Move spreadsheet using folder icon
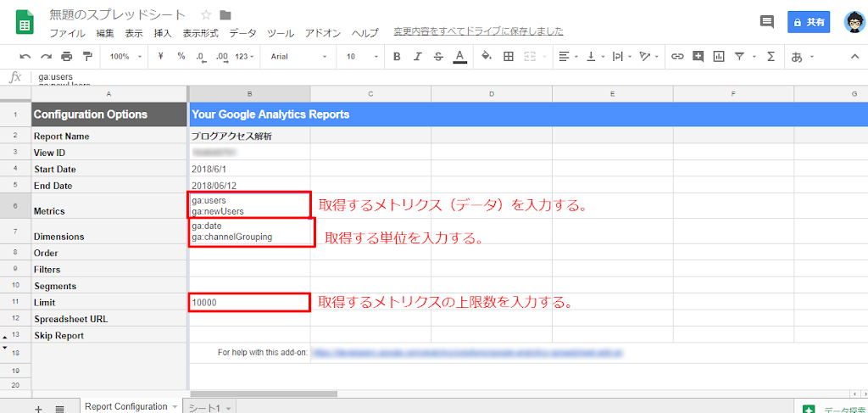The height and width of the screenshot is (413, 868). [x=225, y=15]
